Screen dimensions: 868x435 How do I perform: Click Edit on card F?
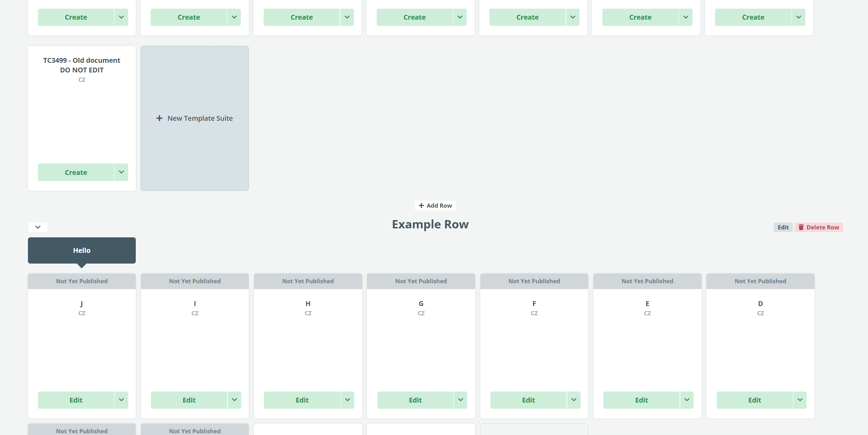(528, 400)
